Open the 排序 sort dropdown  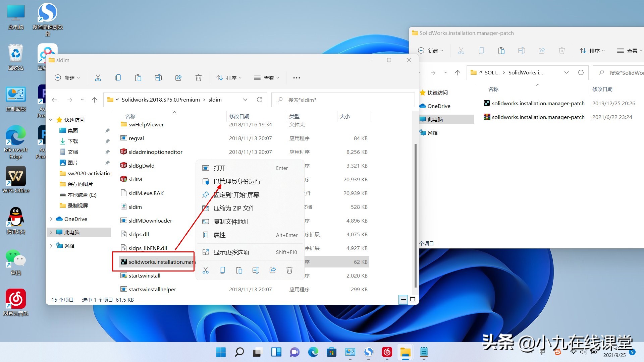(x=229, y=77)
